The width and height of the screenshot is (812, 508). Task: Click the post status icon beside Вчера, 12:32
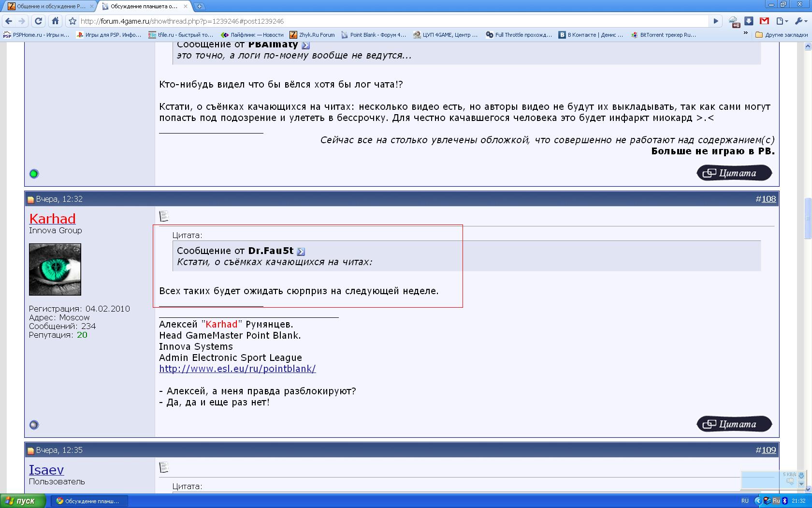[31, 199]
